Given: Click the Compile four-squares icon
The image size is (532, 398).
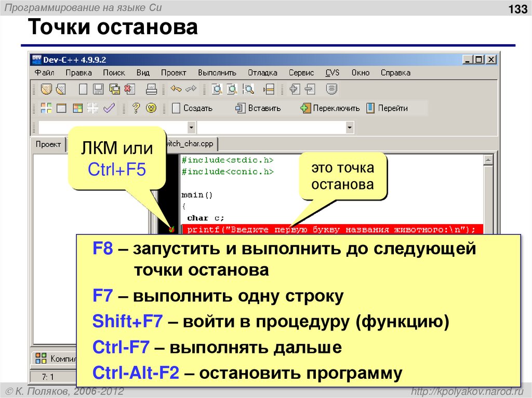Looking at the screenshot, I should [x=46, y=108].
